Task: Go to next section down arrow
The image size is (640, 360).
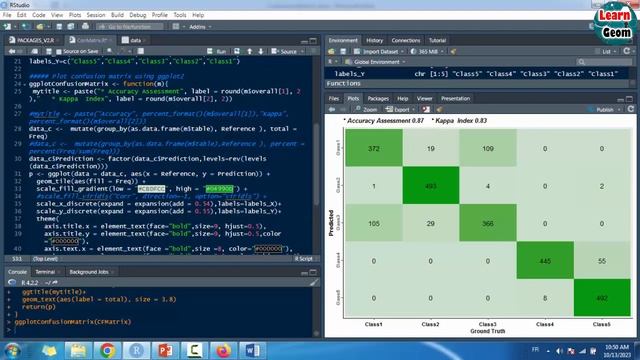Action: point(261,51)
